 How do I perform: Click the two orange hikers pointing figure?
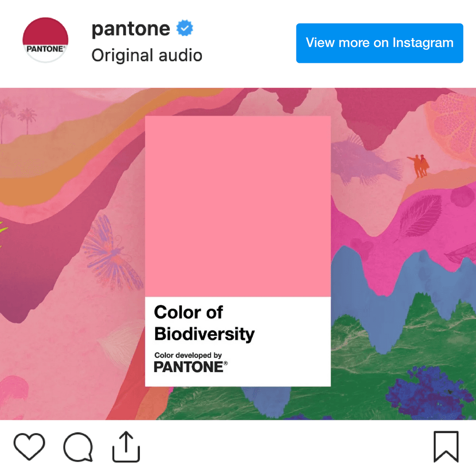(x=419, y=166)
